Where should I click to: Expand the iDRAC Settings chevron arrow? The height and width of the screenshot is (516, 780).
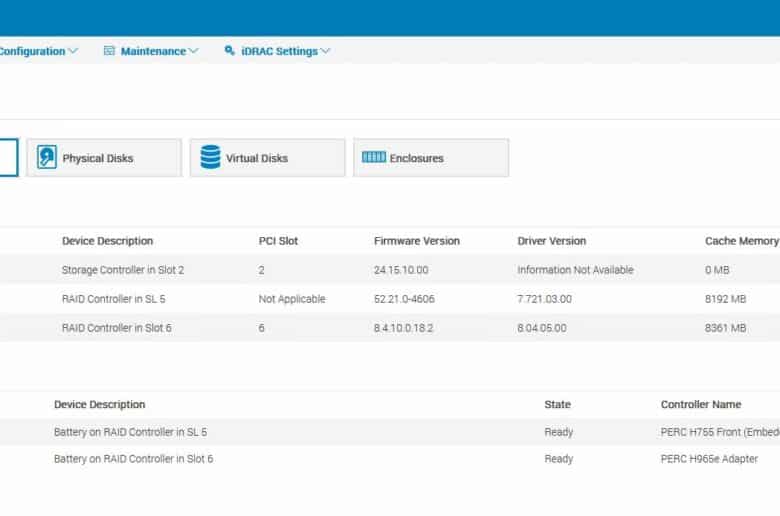(x=325, y=51)
